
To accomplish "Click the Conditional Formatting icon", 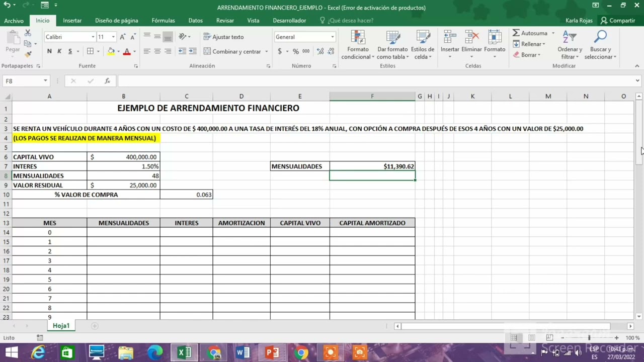I will point(358,38).
